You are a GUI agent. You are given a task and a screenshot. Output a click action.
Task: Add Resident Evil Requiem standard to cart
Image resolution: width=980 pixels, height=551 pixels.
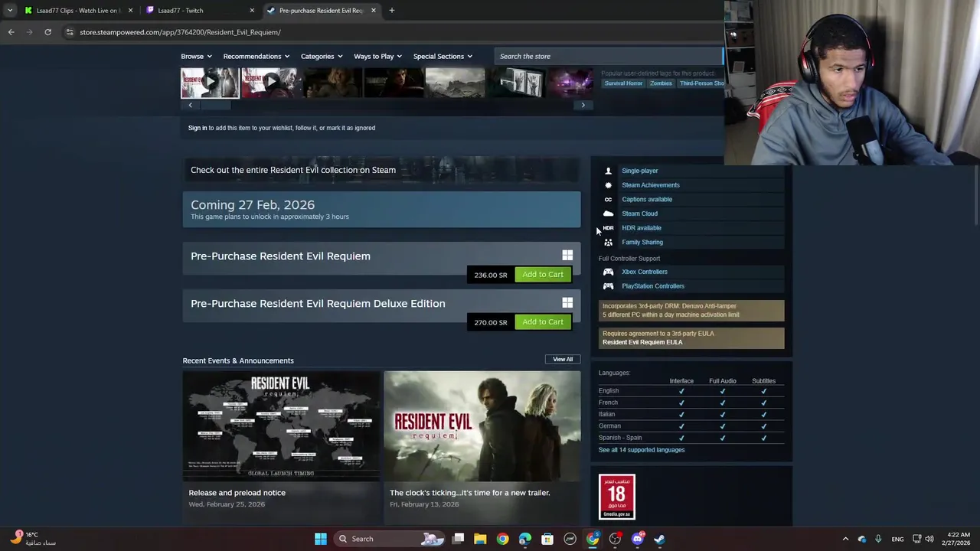click(x=543, y=274)
